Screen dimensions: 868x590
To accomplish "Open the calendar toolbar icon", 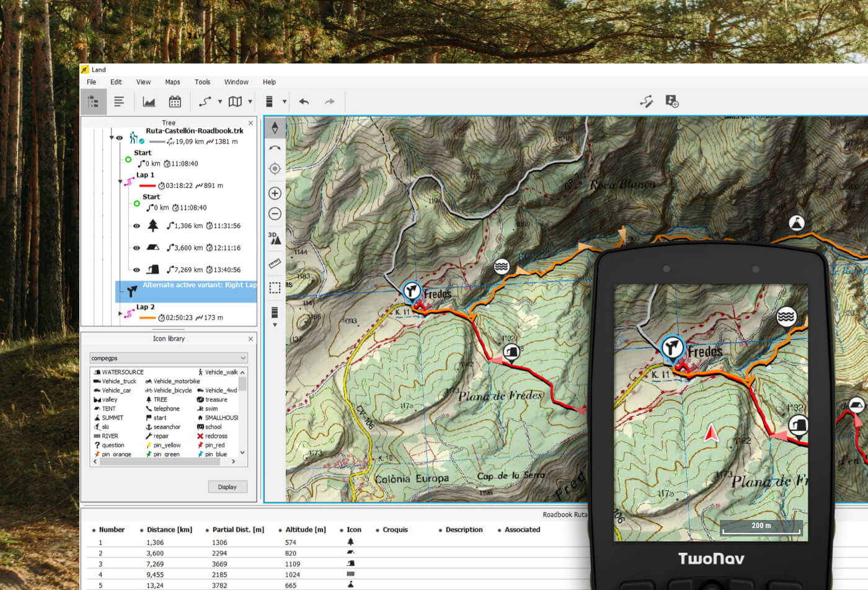I will click(x=175, y=102).
